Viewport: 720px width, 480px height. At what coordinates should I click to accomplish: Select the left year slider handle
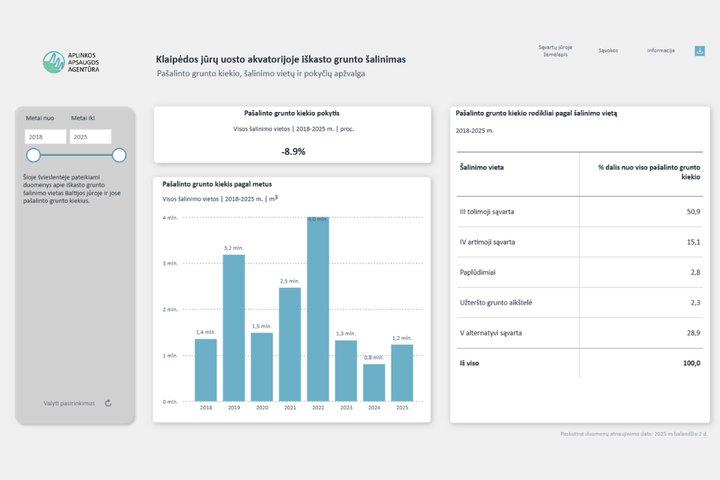click(33, 155)
